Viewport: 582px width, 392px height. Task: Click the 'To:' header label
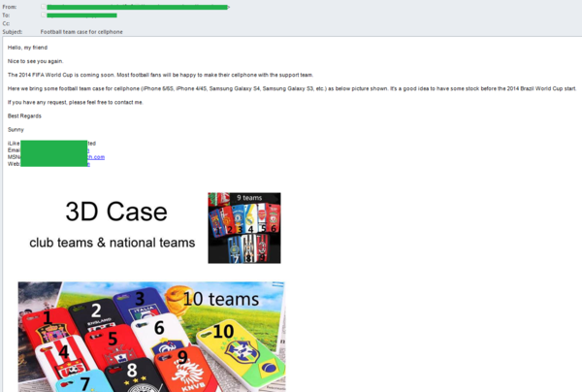pos(6,16)
